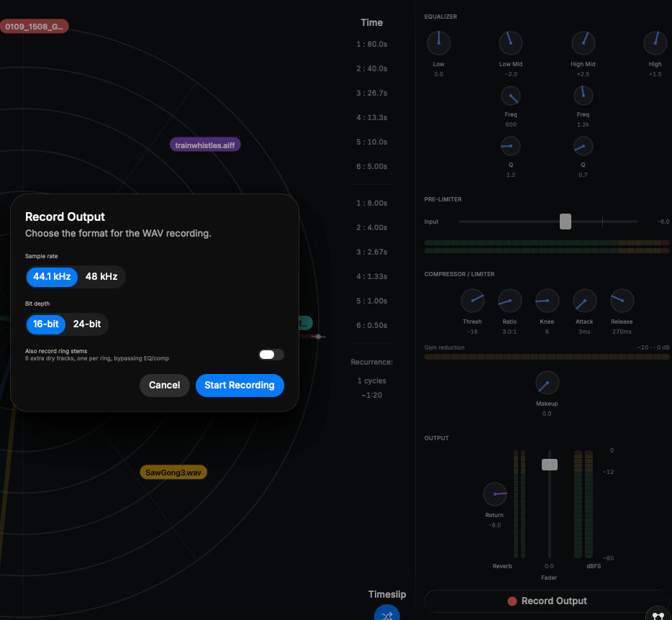
Task: Toggle Also record ring stems switch
Action: 271,355
